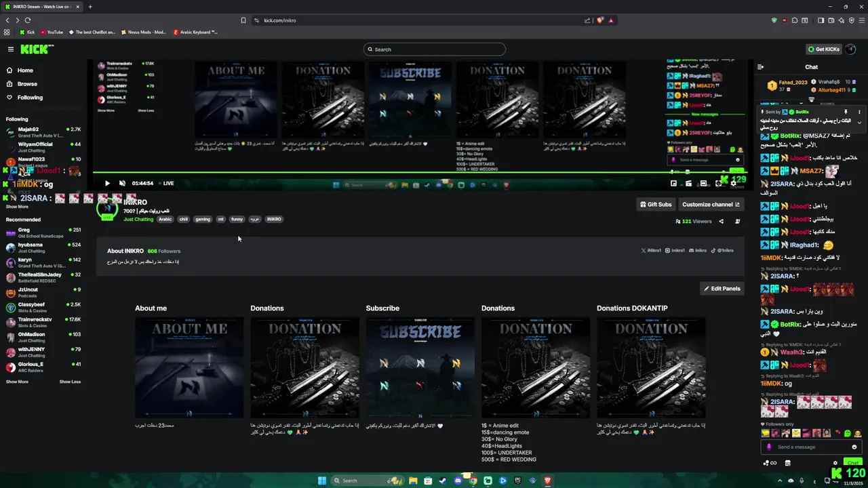Select the funny tag
This screenshot has width=868, height=488.
tap(237, 219)
